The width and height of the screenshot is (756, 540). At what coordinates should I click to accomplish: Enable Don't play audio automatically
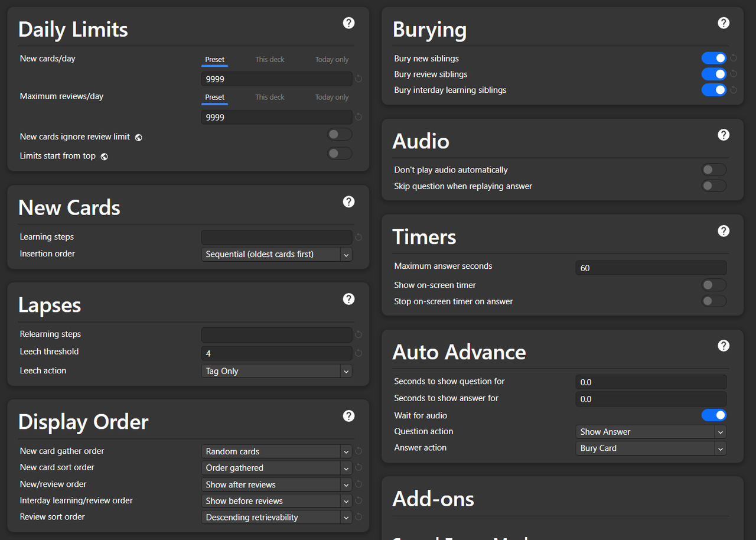(714, 170)
